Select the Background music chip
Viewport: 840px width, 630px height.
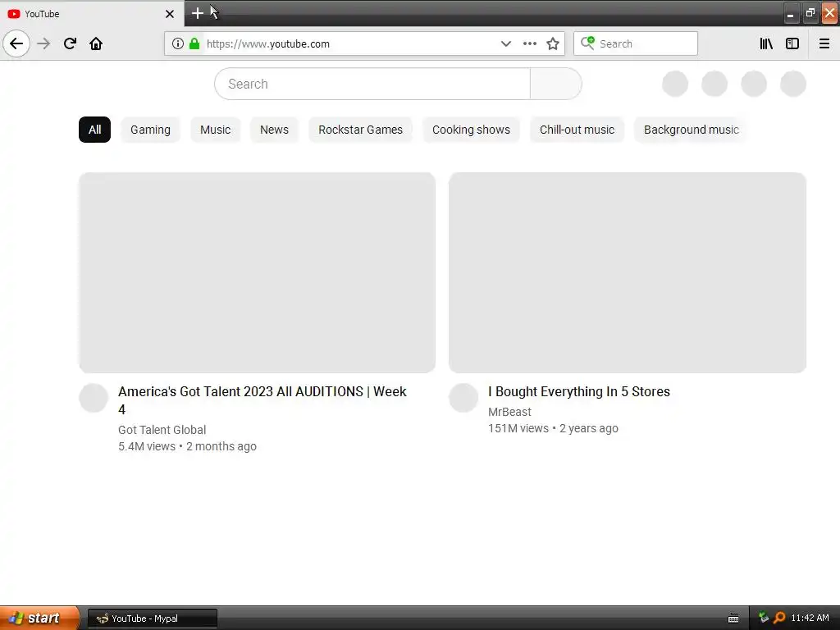tap(692, 130)
